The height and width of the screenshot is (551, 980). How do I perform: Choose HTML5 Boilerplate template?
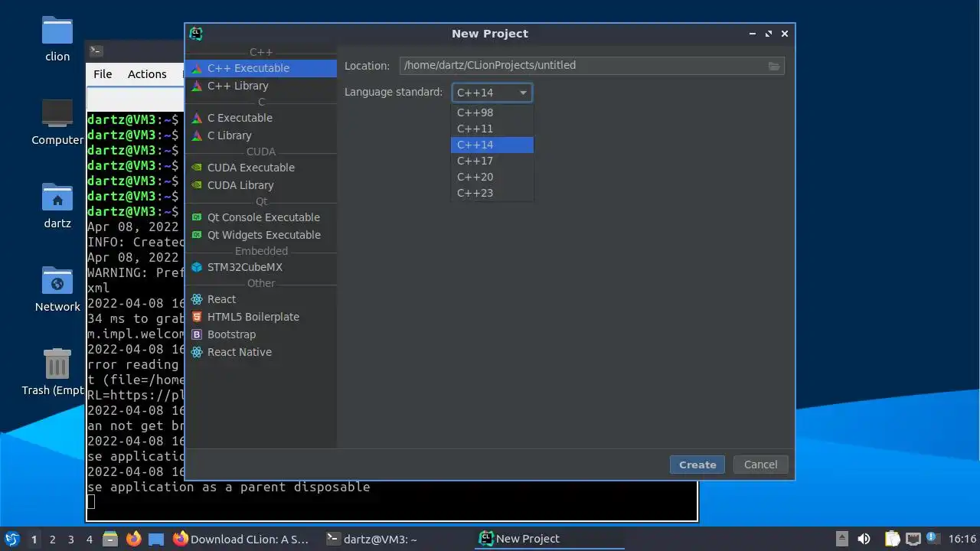click(x=260, y=317)
